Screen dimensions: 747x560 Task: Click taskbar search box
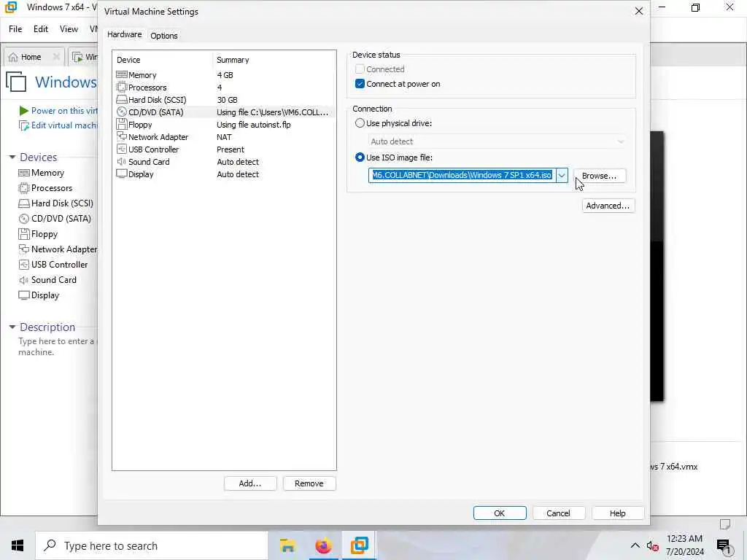(152, 545)
